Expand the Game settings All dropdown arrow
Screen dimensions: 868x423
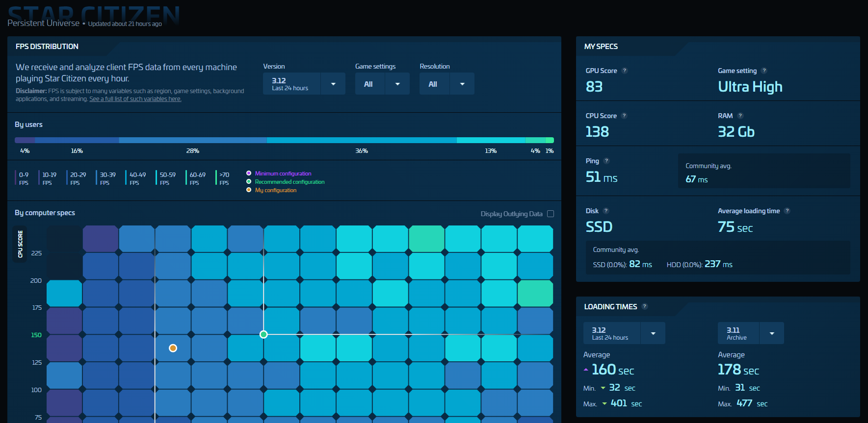(x=397, y=84)
